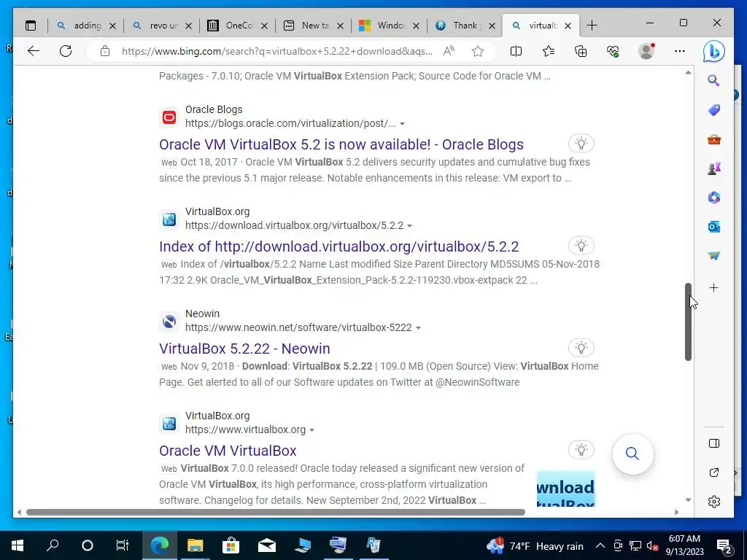
Task: Open sidebar Games chess icon
Action: [x=713, y=168]
